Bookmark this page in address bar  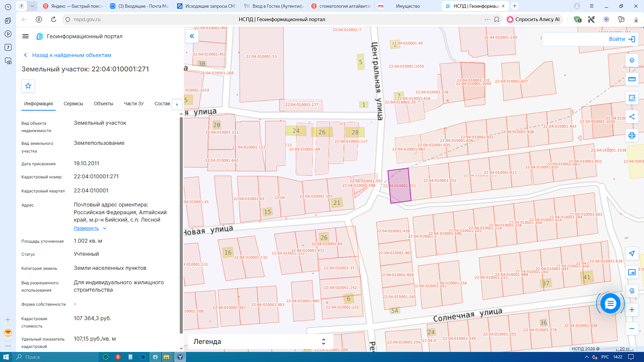coord(497,19)
